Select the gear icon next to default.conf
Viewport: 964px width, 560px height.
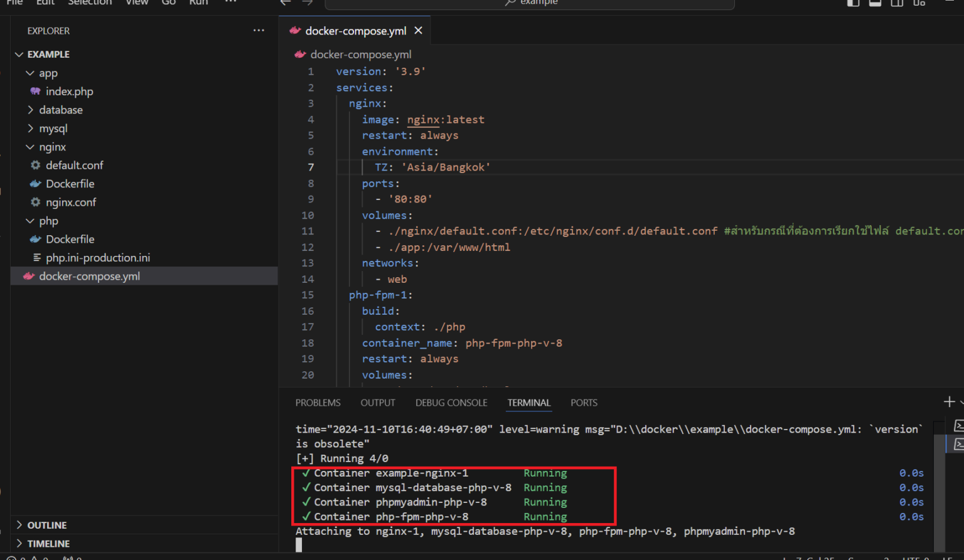35,165
